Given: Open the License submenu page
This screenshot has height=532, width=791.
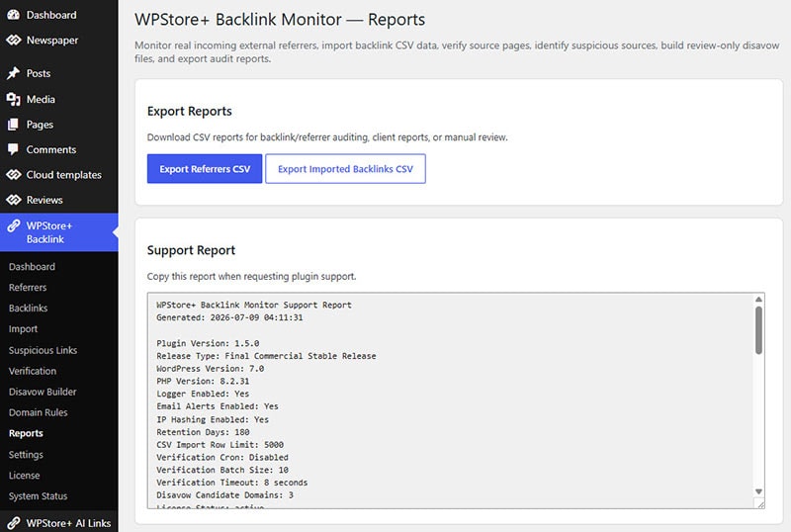Looking at the screenshot, I should 24,475.
